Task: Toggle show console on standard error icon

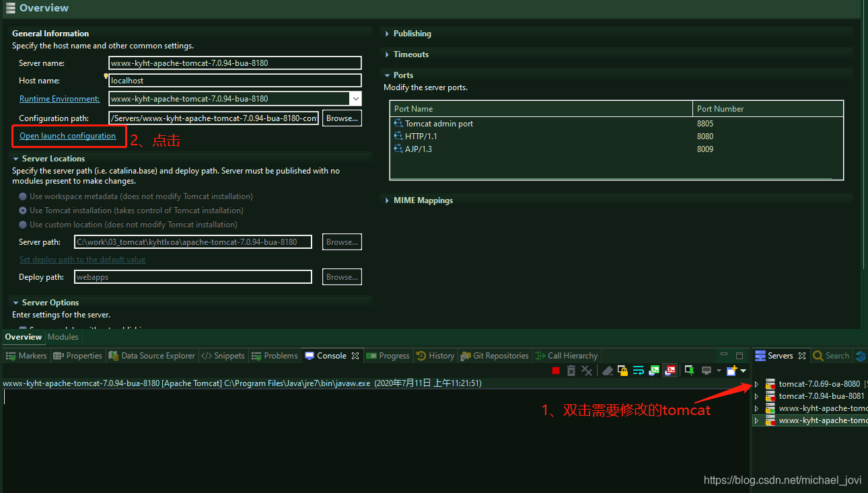Action: coord(670,371)
